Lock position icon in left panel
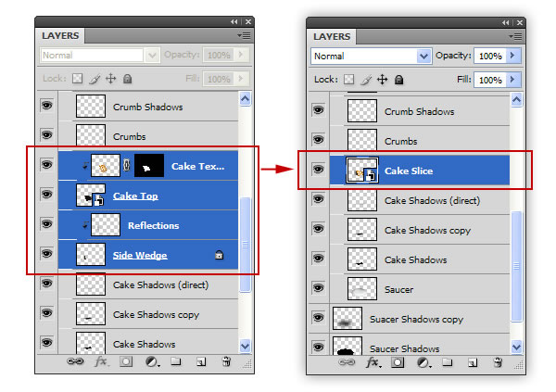 tap(111, 79)
